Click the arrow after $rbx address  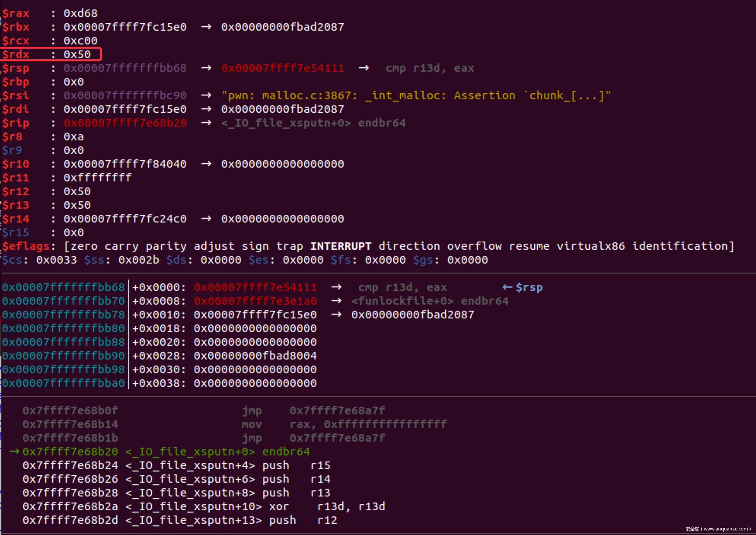point(206,27)
